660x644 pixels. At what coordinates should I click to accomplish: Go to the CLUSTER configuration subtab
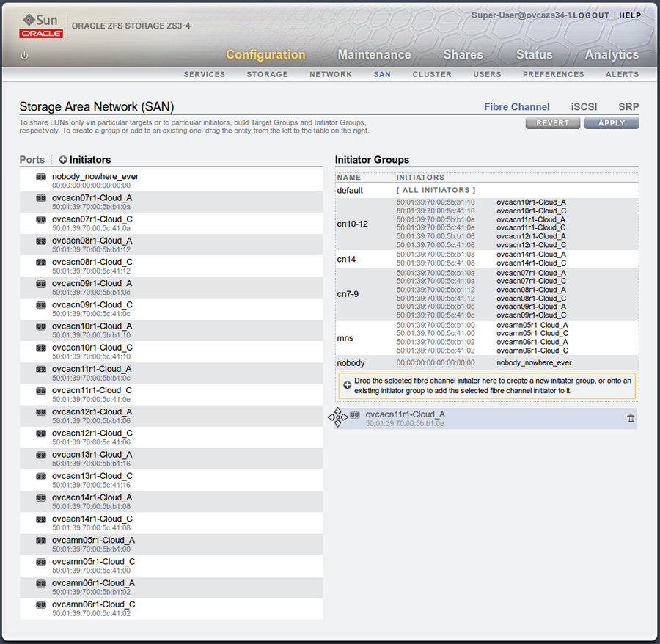coord(432,74)
